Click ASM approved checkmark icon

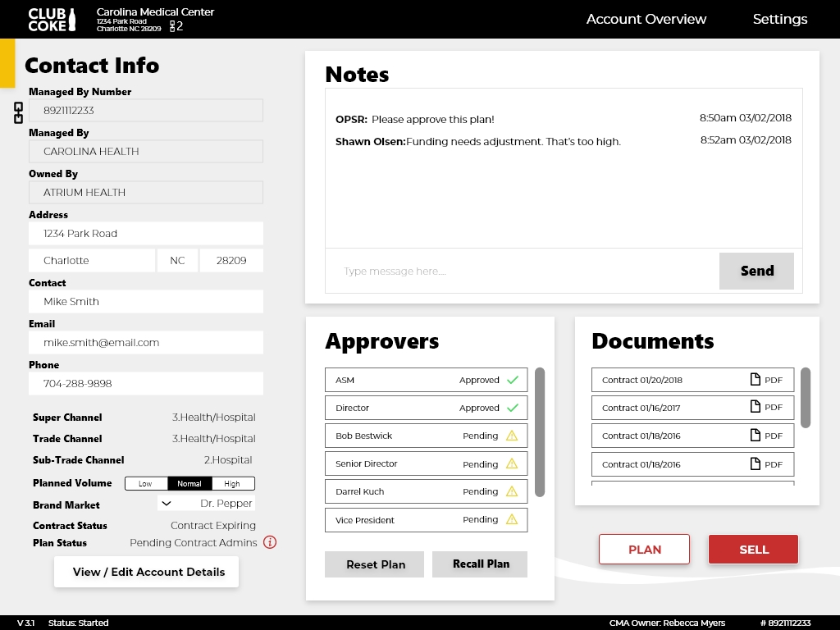pos(513,380)
